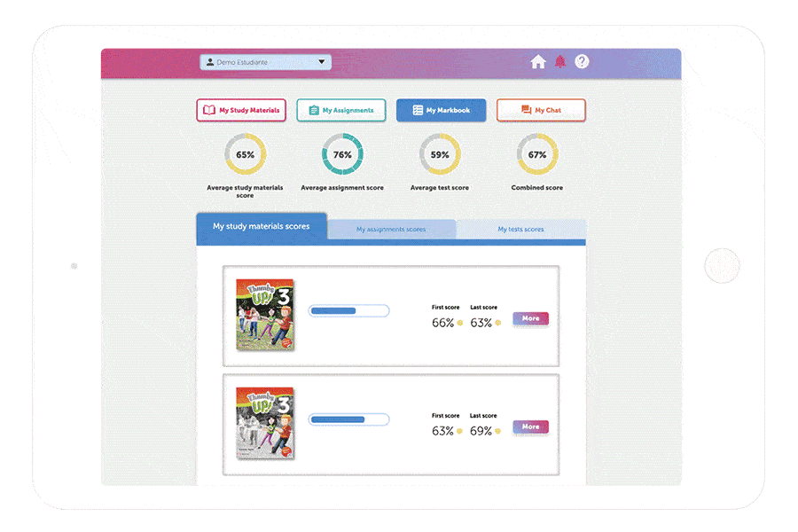Viewport: 798px width, 532px height.
Task: Click the 76% assignment score ring
Action: [x=342, y=154]
